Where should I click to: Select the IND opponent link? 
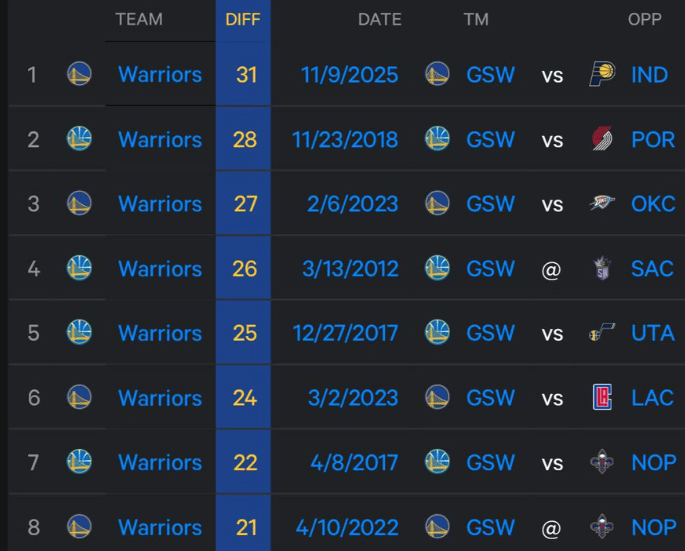[x=650, y=75]
